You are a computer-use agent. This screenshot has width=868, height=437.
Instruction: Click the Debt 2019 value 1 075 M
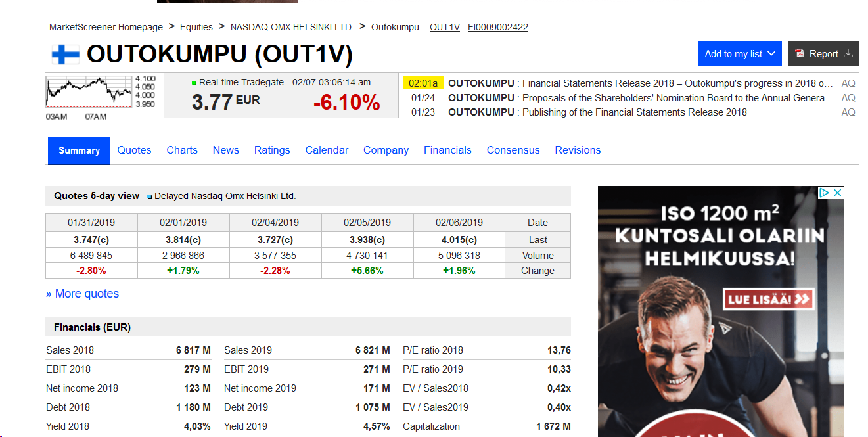click(373, 407)
